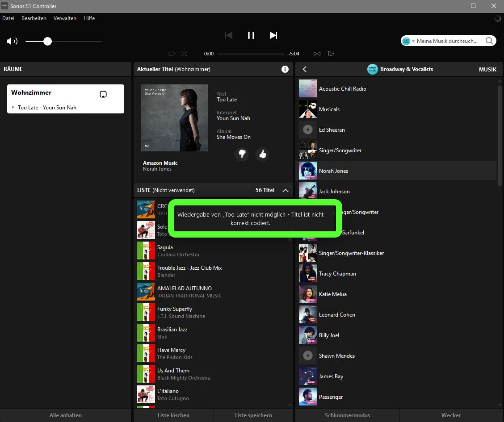Screen dimensions: 504x422
Task: Click the Katie Melua album thumbnail
Action: click(x=307, y=294)
